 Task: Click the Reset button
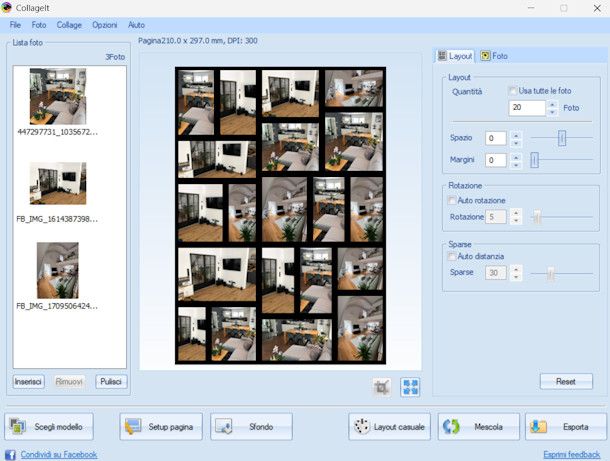tap(566, 381)
